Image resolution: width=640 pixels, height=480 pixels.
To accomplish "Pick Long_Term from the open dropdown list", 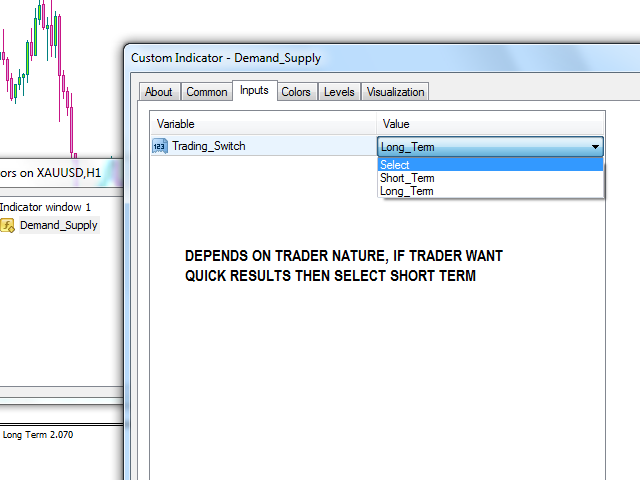I will click(407, 191).
